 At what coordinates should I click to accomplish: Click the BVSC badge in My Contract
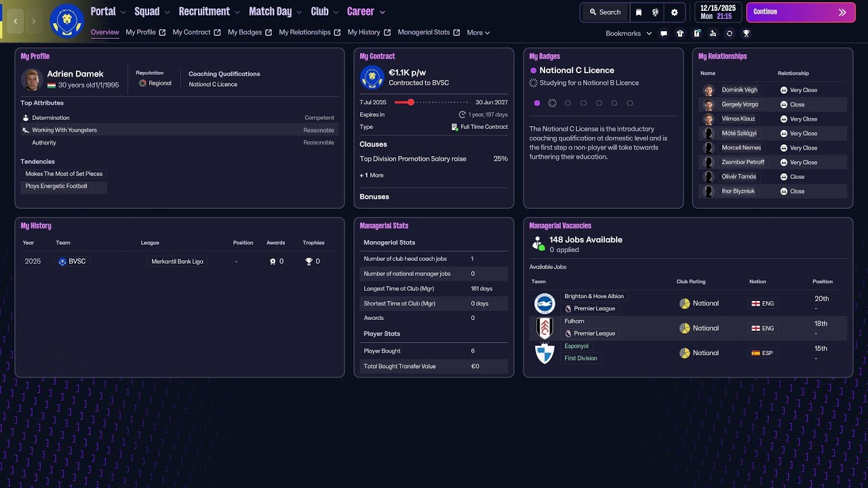[x=372, y=78]
